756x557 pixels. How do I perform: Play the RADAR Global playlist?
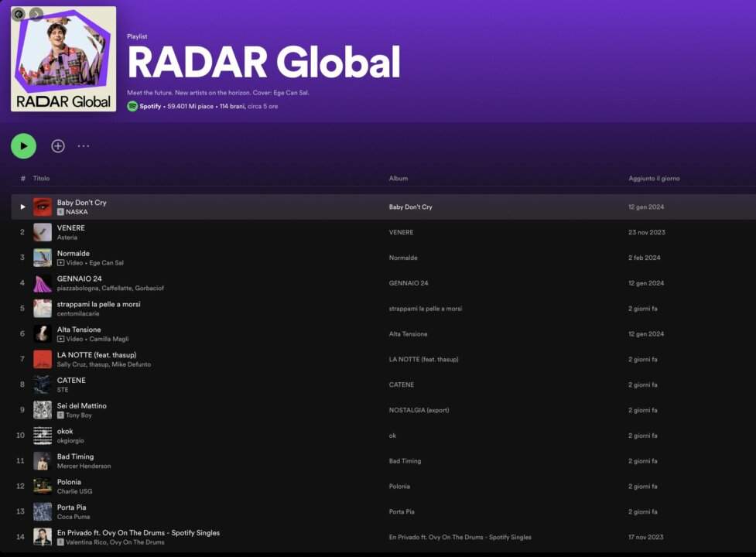(x=23, y=145)
